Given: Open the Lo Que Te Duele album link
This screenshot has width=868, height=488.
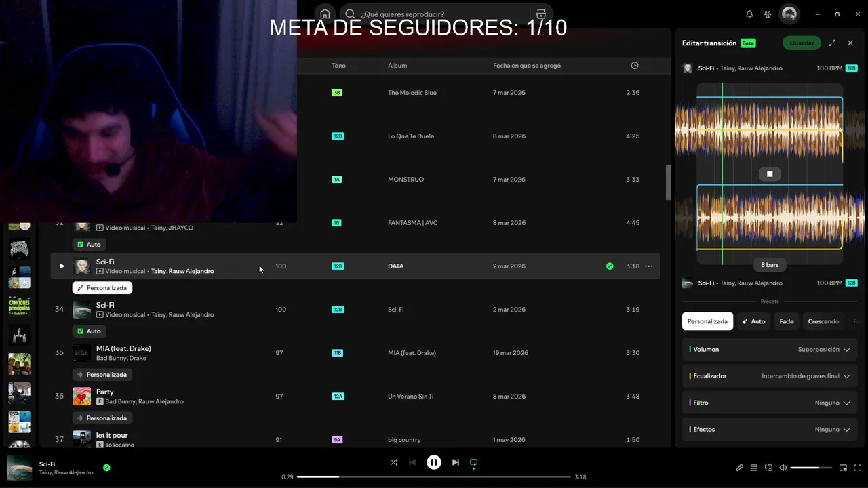Looking at the screenshot, I should click(411, 136).
